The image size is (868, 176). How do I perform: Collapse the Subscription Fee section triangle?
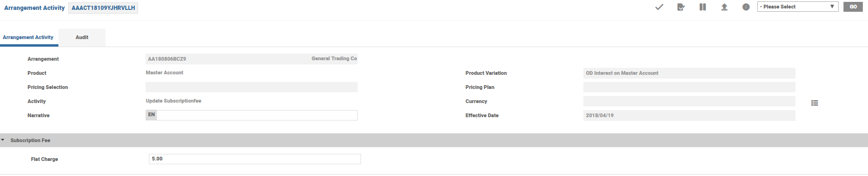coord(3,140)
